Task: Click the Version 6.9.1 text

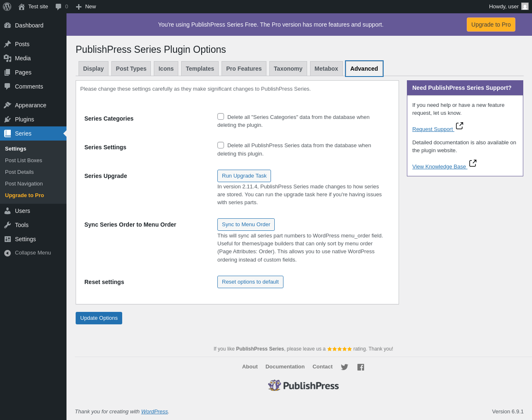Action: tap(508, 412)
